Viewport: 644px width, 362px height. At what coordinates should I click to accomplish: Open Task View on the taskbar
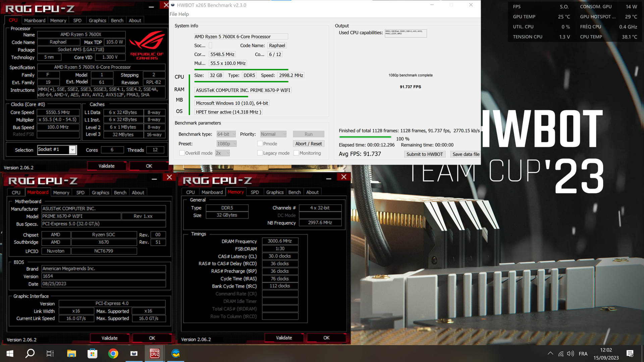pos(50,354)
